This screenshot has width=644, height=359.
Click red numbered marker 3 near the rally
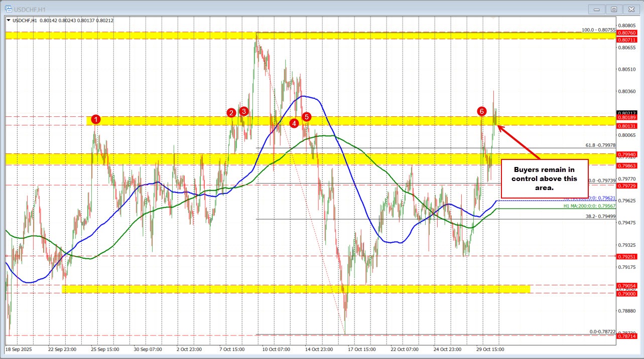coord(243,112)
